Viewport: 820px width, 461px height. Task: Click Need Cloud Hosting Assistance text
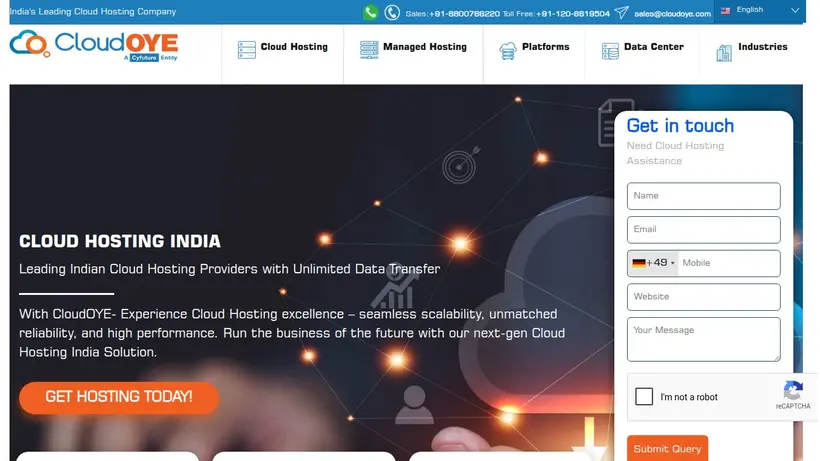coord(675,153)
